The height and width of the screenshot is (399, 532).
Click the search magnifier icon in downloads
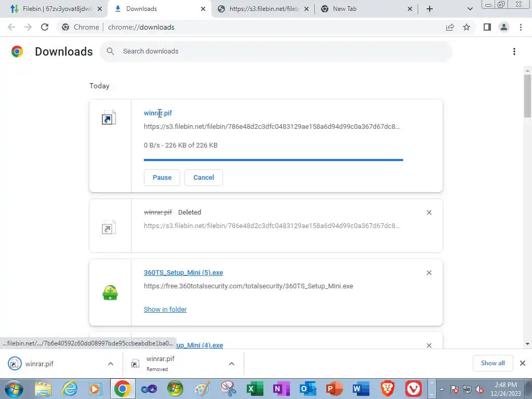point(110,51)
